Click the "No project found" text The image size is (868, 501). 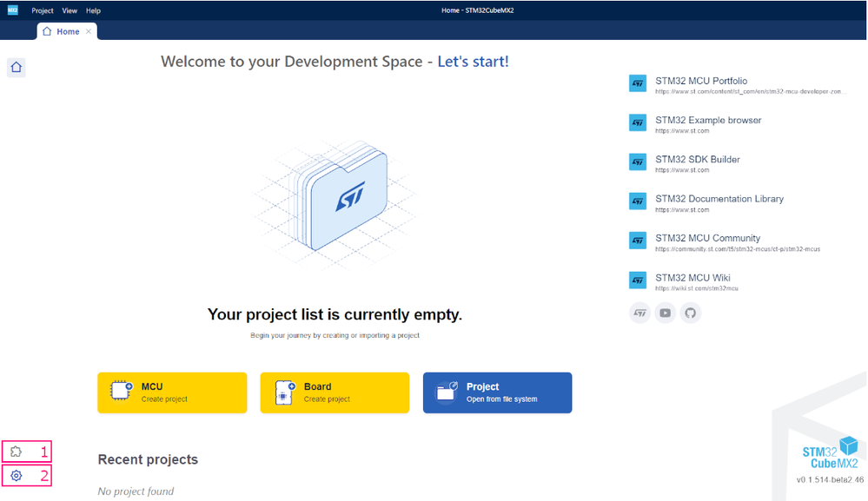click(136, 491)
